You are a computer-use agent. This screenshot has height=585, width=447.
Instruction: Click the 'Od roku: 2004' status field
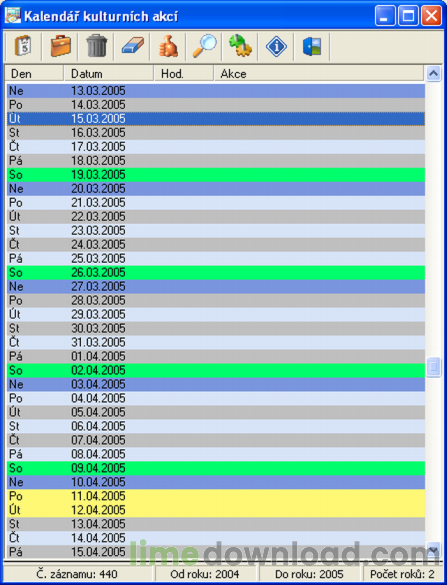pyautogui.click(x=205, y=574)
